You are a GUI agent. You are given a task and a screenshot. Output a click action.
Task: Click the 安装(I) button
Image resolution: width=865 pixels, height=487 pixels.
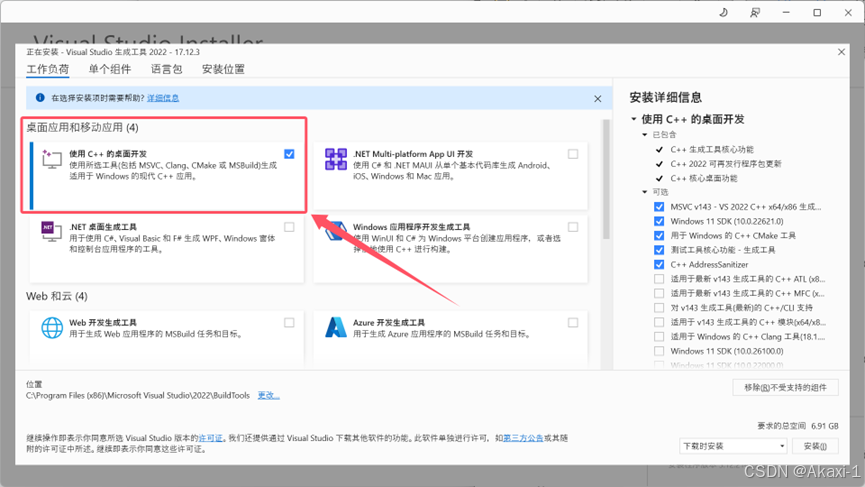815,446
